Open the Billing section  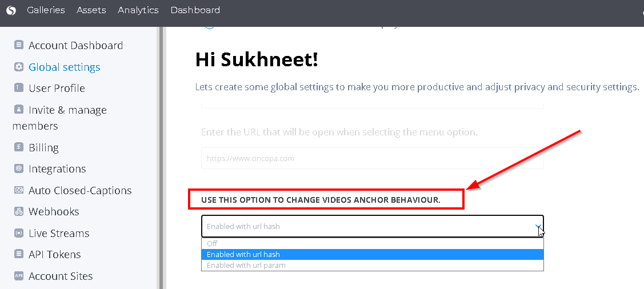click(43, 147)
